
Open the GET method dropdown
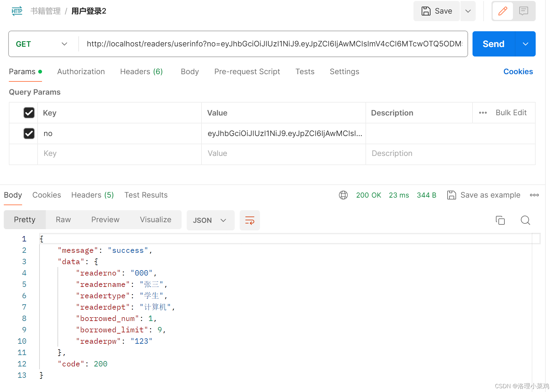pos(42,44)
